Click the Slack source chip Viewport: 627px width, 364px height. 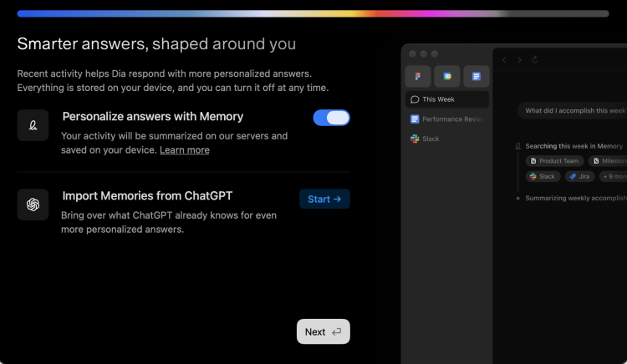click(x=543, y=177)
